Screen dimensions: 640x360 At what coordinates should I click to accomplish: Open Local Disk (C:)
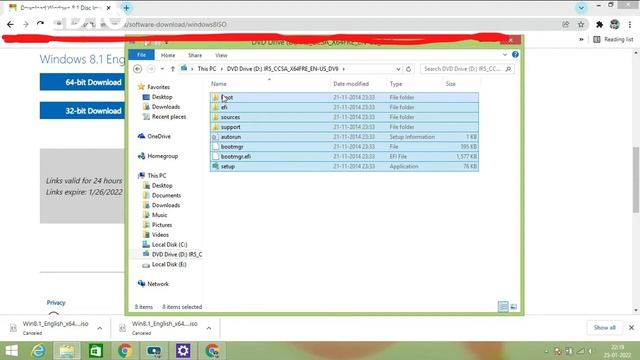[x=165, y=244]
